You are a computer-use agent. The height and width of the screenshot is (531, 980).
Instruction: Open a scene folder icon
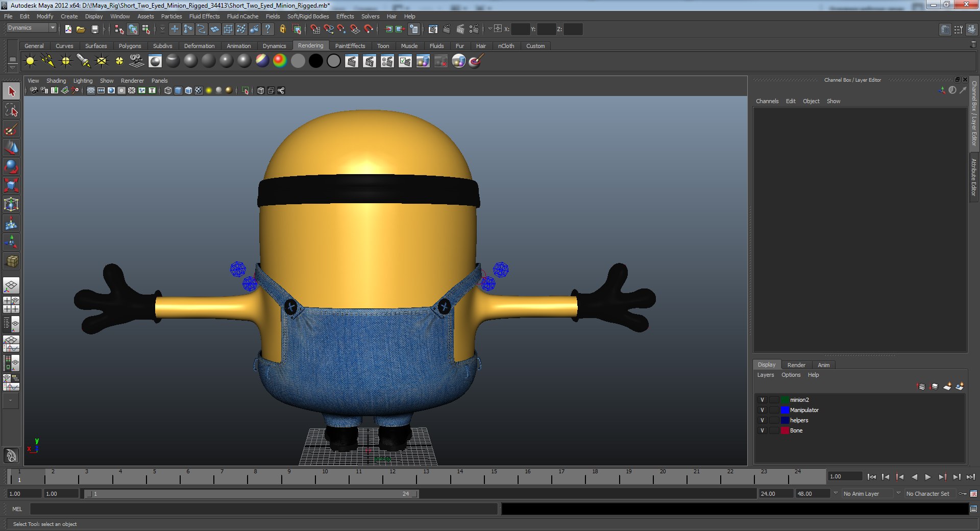pyautogui.click(x=81, y=29)
